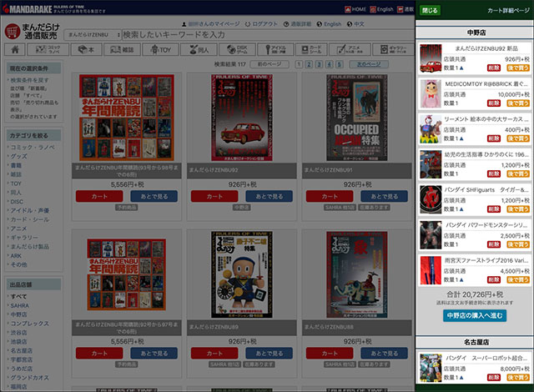The image size is (534, 392).
Task: Filter by まんだらけ製品 in the category sidebar
Action: (x=30, y=246)
